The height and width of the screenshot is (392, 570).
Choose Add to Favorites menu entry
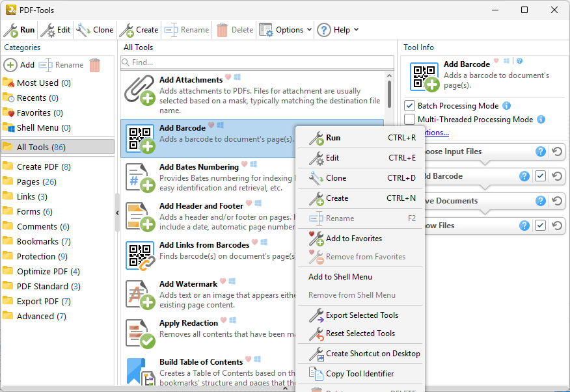point(361,239)
